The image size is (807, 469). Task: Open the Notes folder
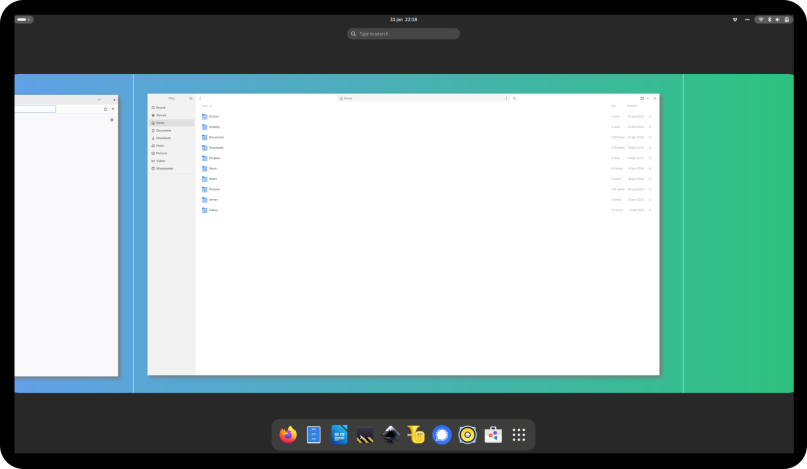click(x=204, y=179)
